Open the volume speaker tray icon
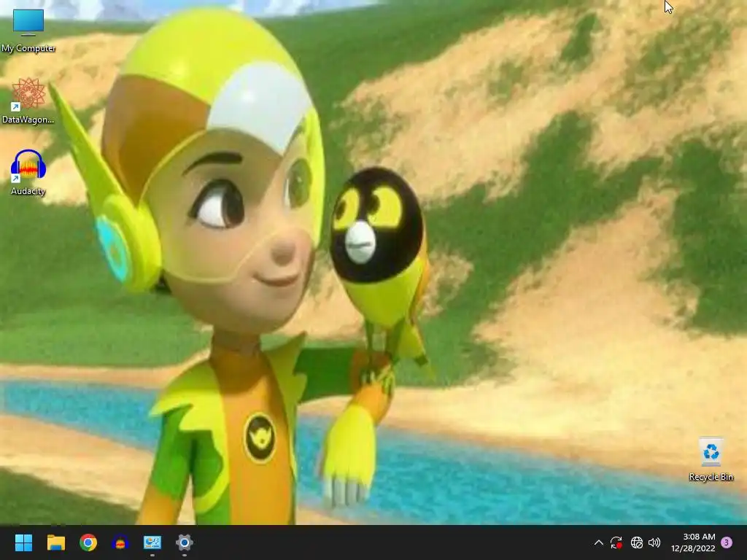Screen dimensions: 747x560 tap(654, 542)
